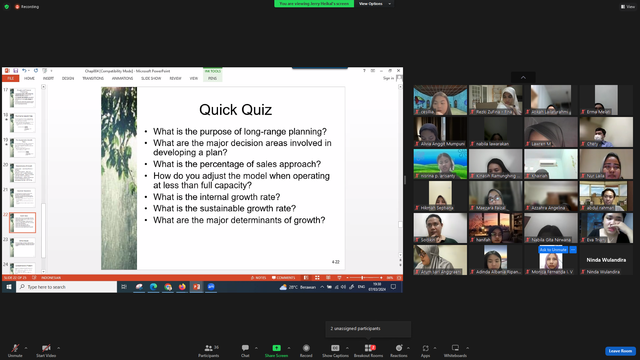Adjust the PowerPoint zoom slider
Viewport: 640px width, 360px height.
pyautogui.click(x=362, y=278)
